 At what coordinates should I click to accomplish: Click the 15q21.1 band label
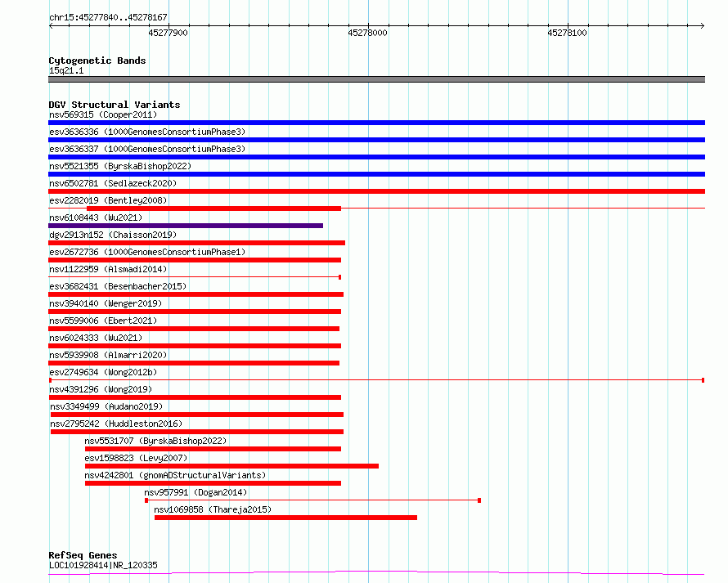point(66,70)
